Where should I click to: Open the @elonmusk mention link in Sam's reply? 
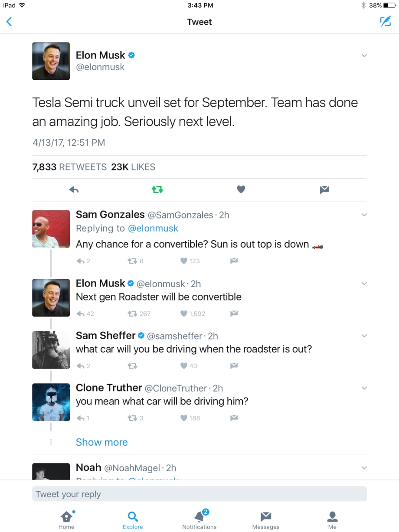[x=153, y=228]
